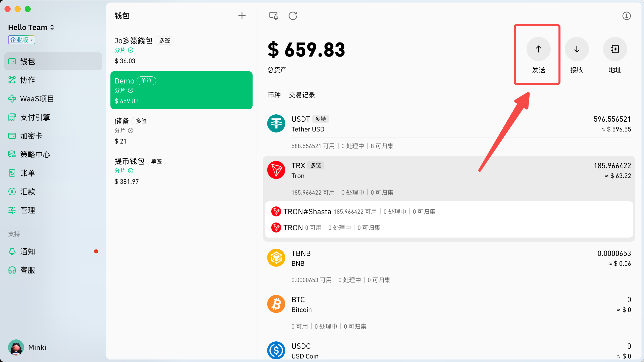Open Notifications in the sidebar
Image resolution: width=644 pixels, height=362 pixels.
tap(28, 251)
